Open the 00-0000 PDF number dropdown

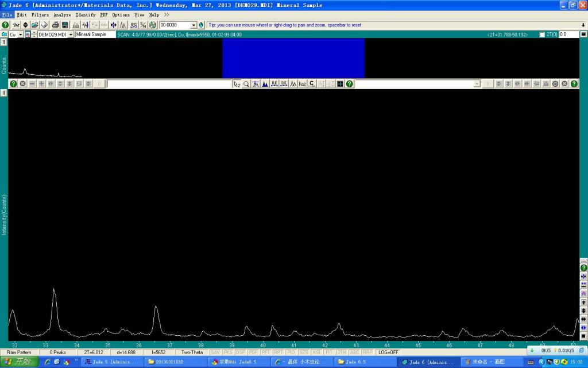194,25
